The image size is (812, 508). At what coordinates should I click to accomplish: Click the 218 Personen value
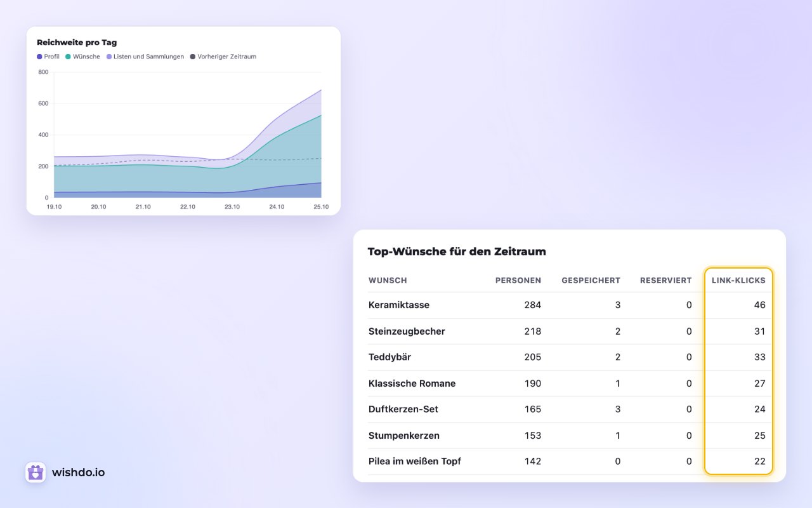(x=533, y=331)
